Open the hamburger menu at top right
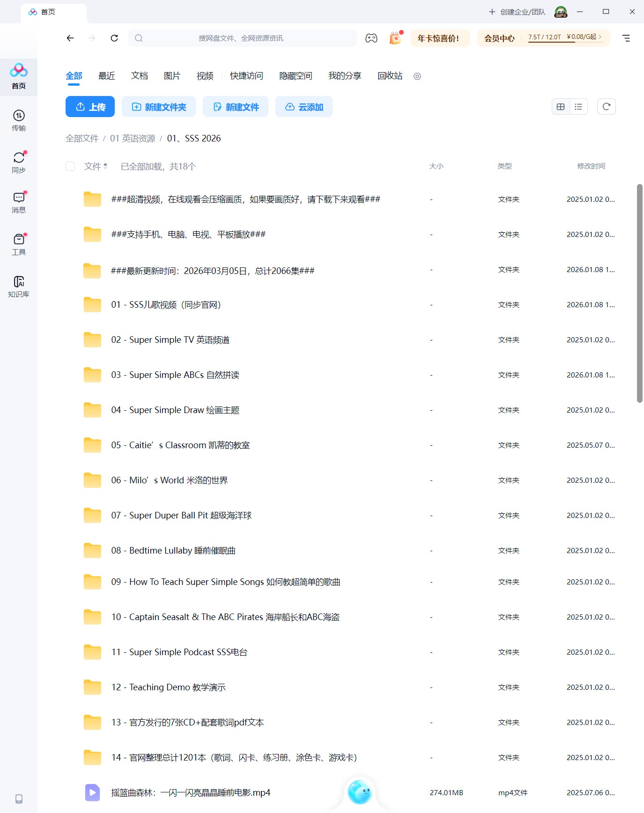The image size is (644, 813). tap(626, 38)
